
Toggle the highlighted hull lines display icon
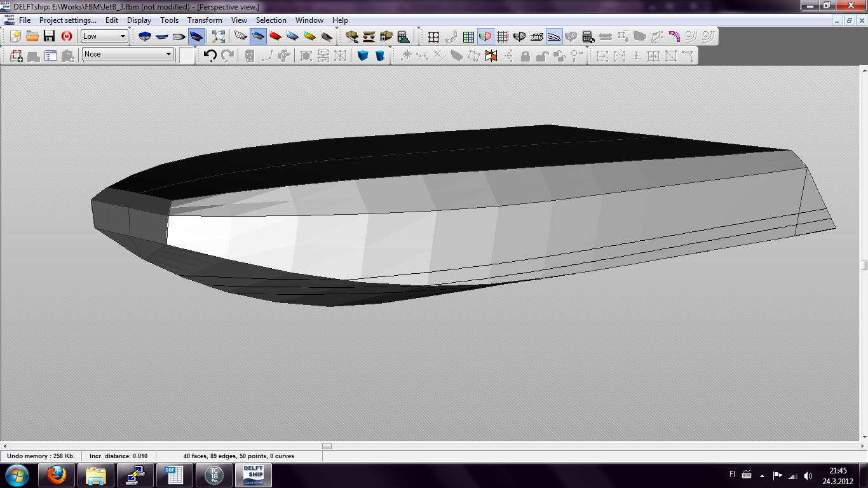click(553, 36)
